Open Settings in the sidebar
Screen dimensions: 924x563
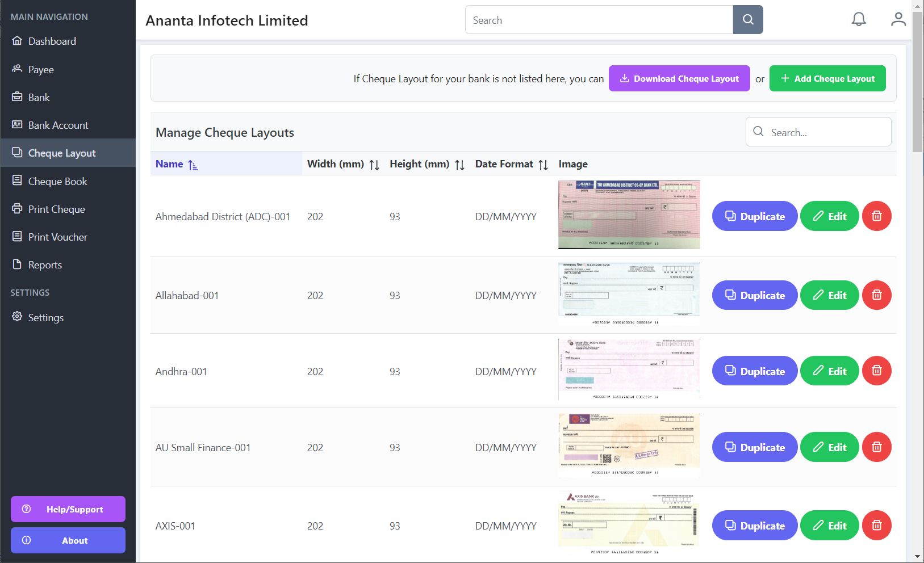click(x=68, y=317)
